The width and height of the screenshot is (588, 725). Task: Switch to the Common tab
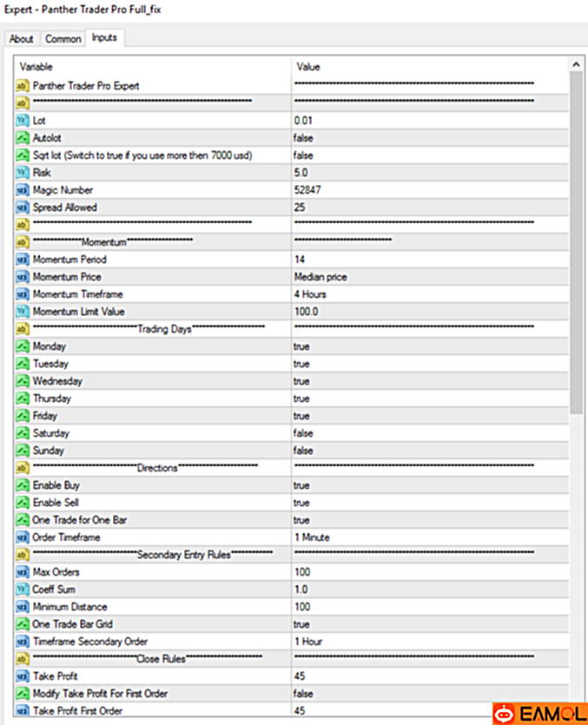pos(63,39)
